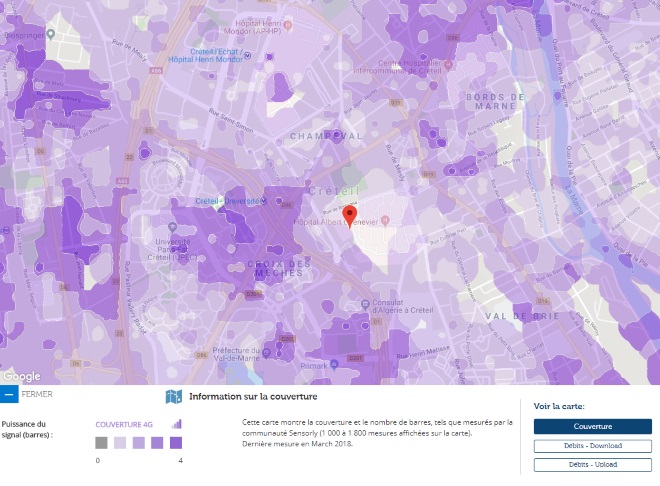The height and width of the screenshot is (486, 660).
Task: Click 'Puissance du signal (barres)' label
Action: pyautogui.click(x=27, y=429)
